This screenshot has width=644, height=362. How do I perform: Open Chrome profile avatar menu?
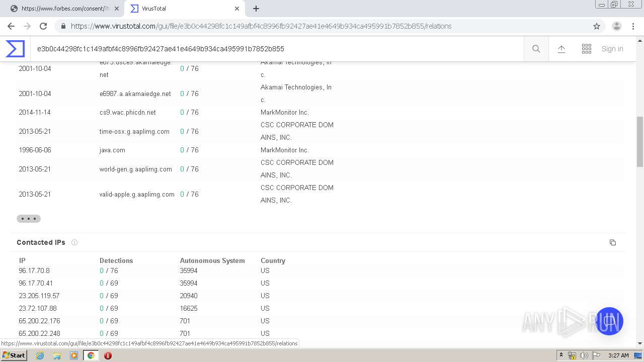tap(617, 26)
